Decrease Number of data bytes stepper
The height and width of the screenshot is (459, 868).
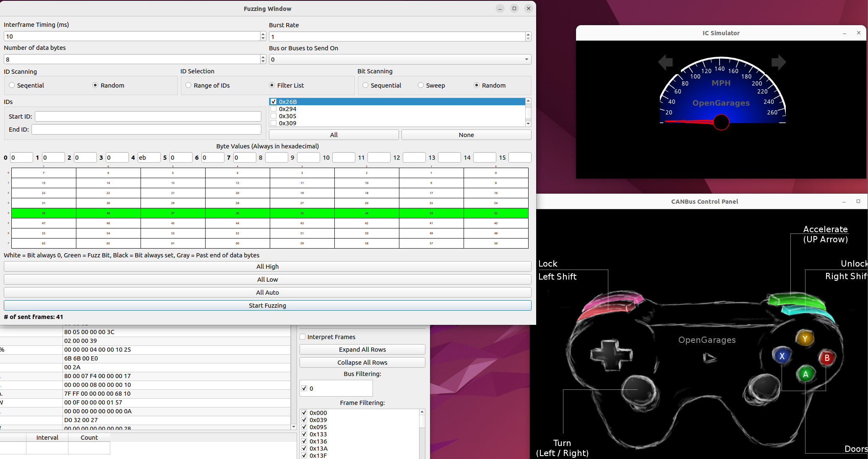tap(263, 62)
